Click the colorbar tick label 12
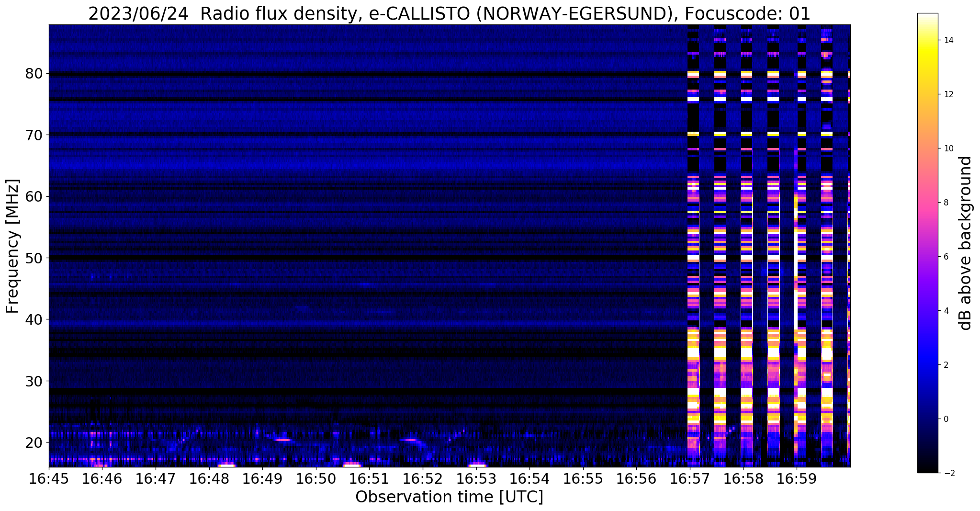Screen dimensions: 980x511 pos(948,94)
